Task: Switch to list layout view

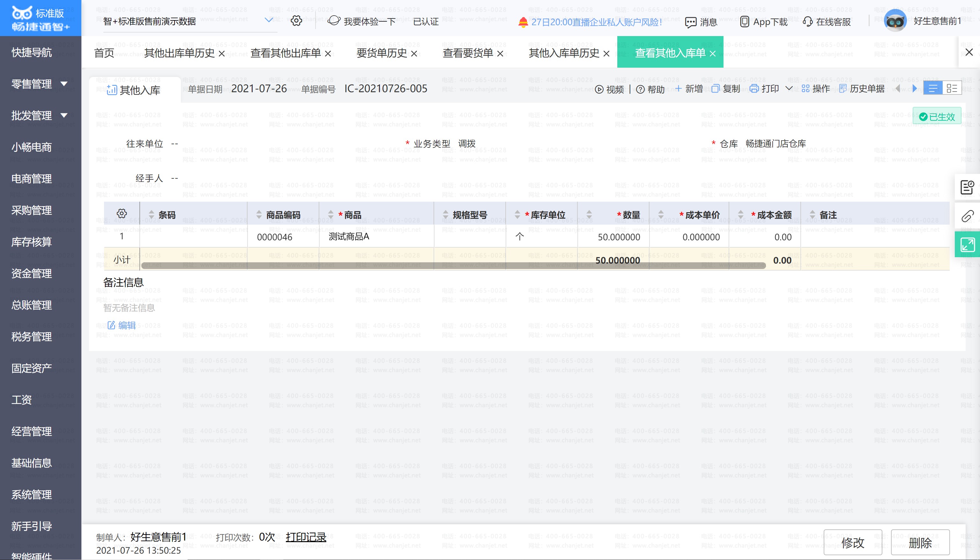Action: point(933,88)
